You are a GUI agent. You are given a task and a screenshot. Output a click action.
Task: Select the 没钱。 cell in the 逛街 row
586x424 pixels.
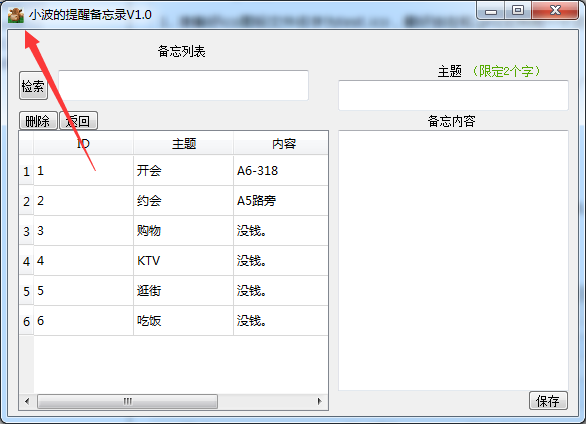click(x=281, y=291)
